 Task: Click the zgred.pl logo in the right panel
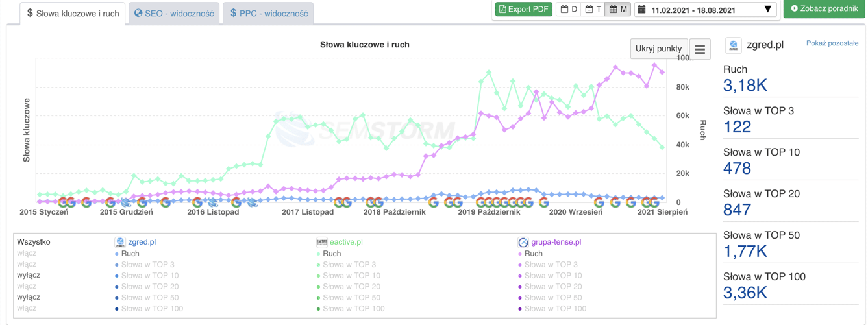(733, 45)
